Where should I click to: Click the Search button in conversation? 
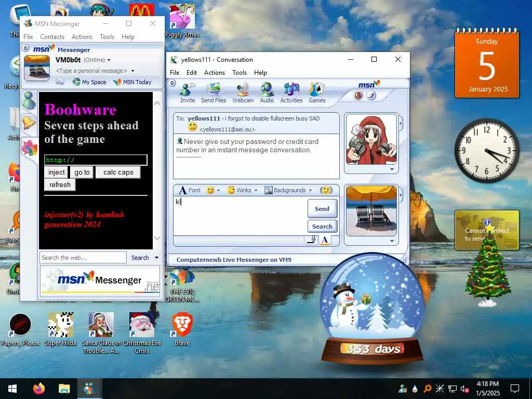pyautogui.click(x=322, y=227)
